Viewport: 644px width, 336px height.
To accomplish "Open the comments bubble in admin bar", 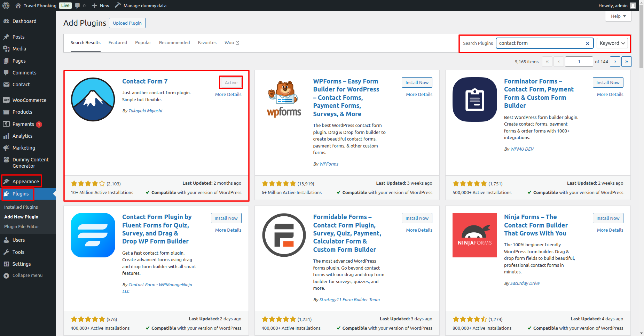I will click(80, 6).
